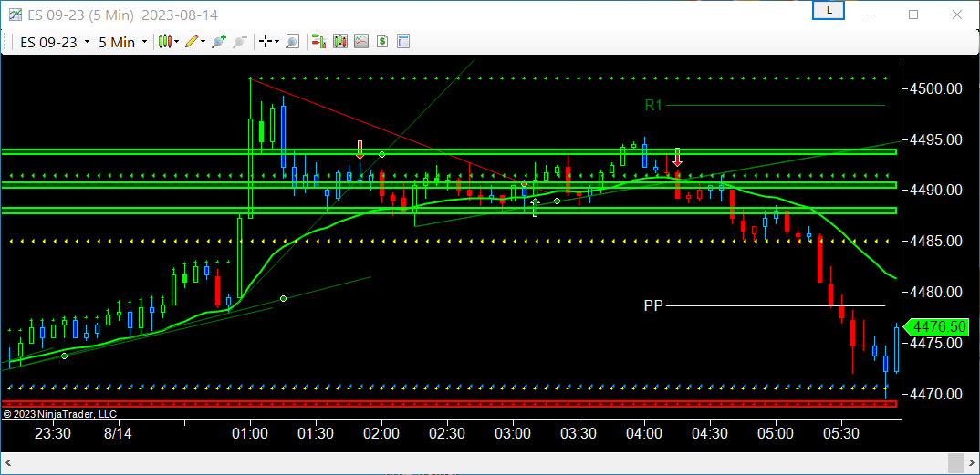Click the 05:30 time axis label

tap(841, 433)
